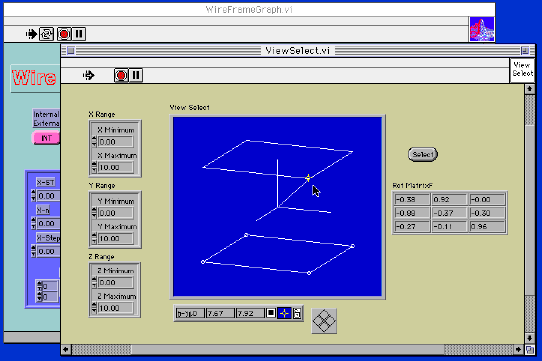Viewport: 542px width, 361px height.
Task: Click the yellow cursor crosshair icon in cursor legend
Action: [284, 313]
